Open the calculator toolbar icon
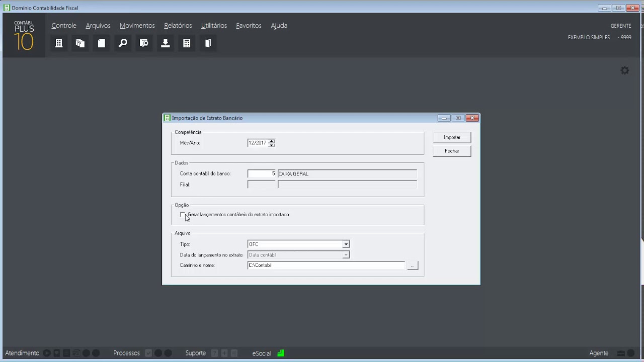The image size is (644, 362). tap(187, 43)
